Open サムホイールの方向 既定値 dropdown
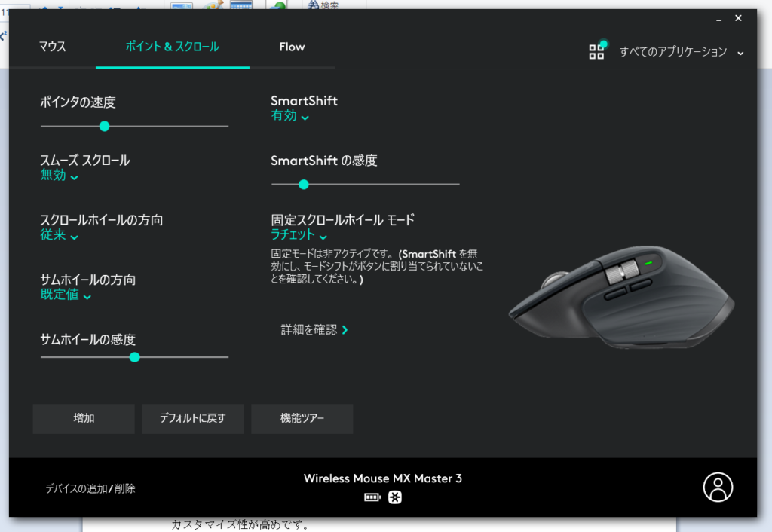 (x=66, y=295)
